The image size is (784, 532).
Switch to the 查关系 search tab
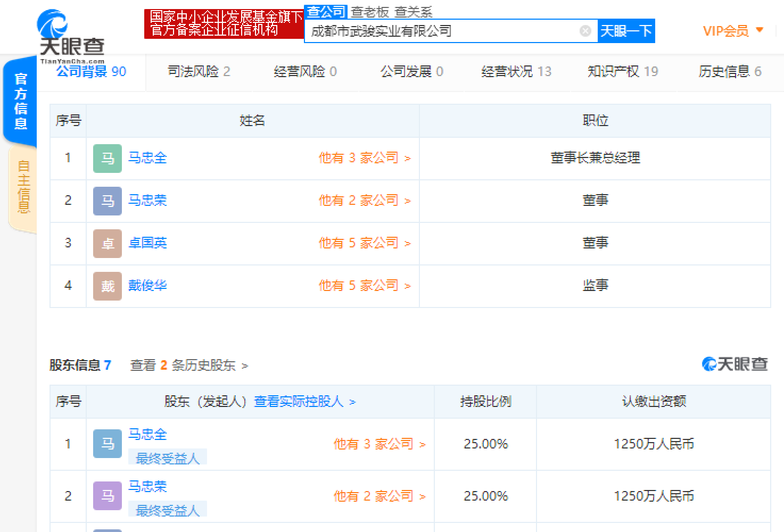pos(414,12)
